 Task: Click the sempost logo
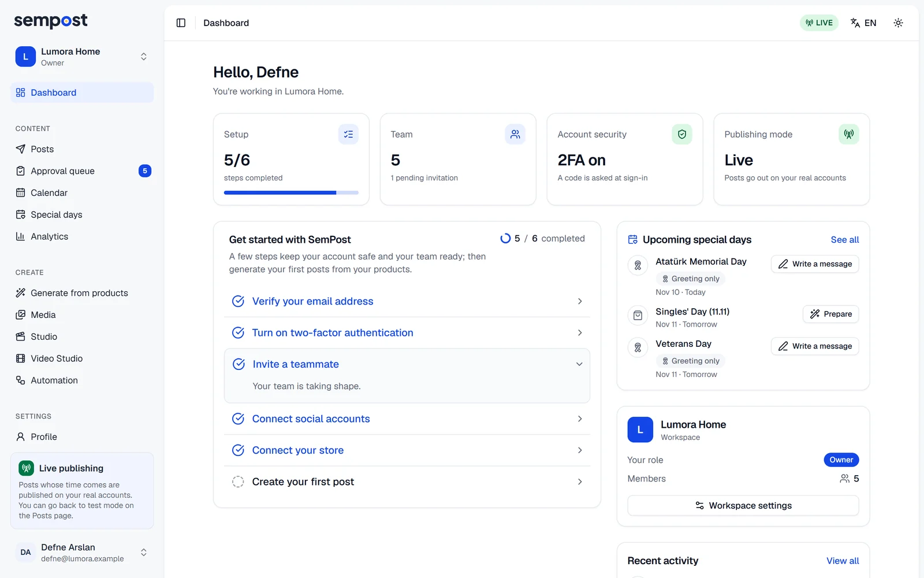[51, 21]
